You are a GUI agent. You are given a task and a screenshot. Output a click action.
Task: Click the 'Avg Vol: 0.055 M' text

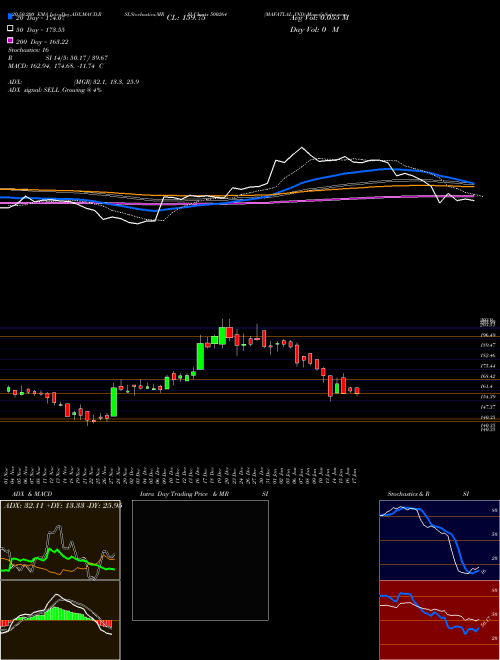319,18
